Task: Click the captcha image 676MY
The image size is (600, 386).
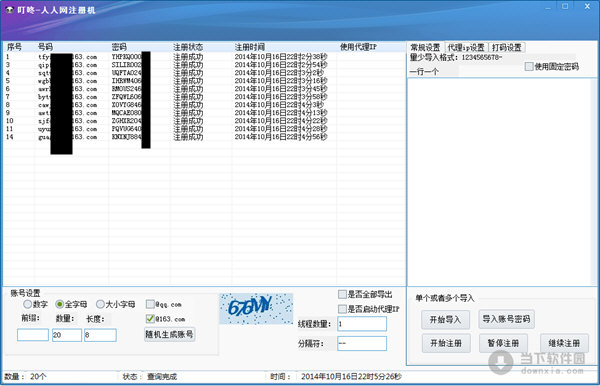Action: coord(256,309)
